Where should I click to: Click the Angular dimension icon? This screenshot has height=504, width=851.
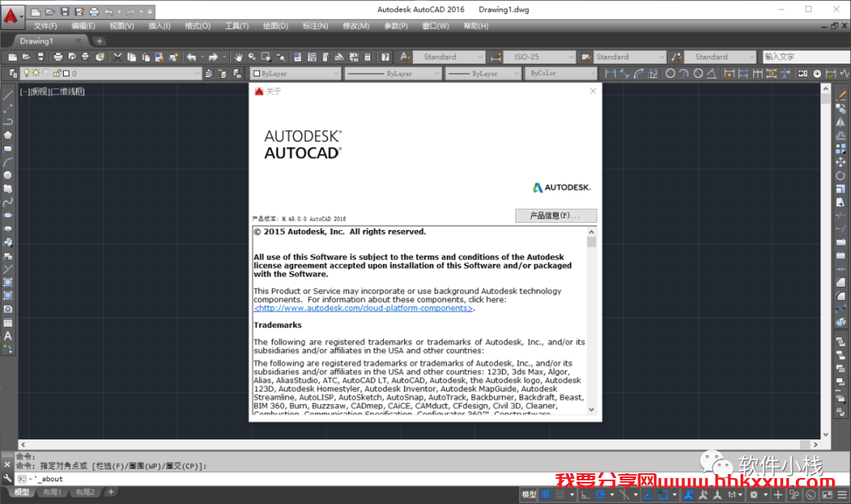tap(712, 73)
